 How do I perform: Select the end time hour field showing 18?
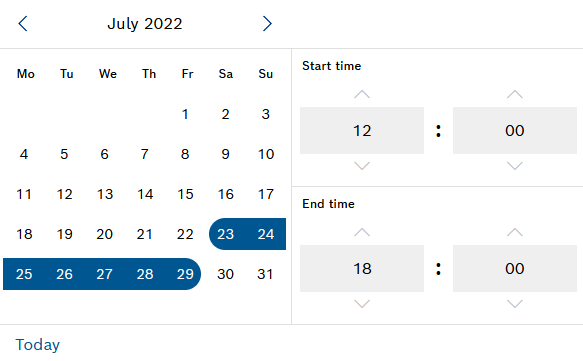(362, 268)
